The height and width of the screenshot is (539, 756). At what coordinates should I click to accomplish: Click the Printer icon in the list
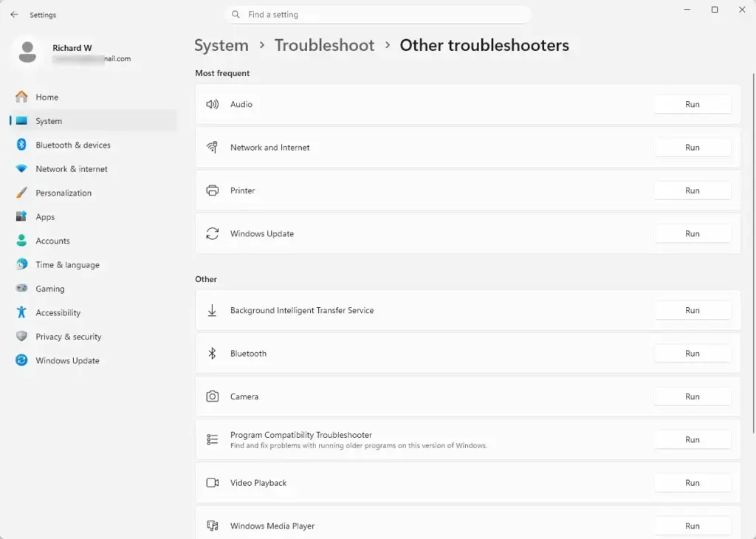point(212,190)
